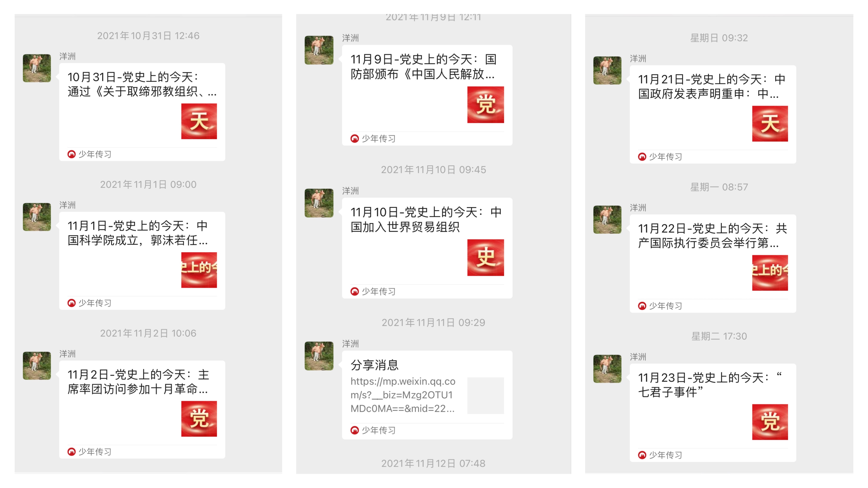Open the blank thumbnail in the 分享消息 card
This screenshot has width=868, height=488.
(485, 395)
